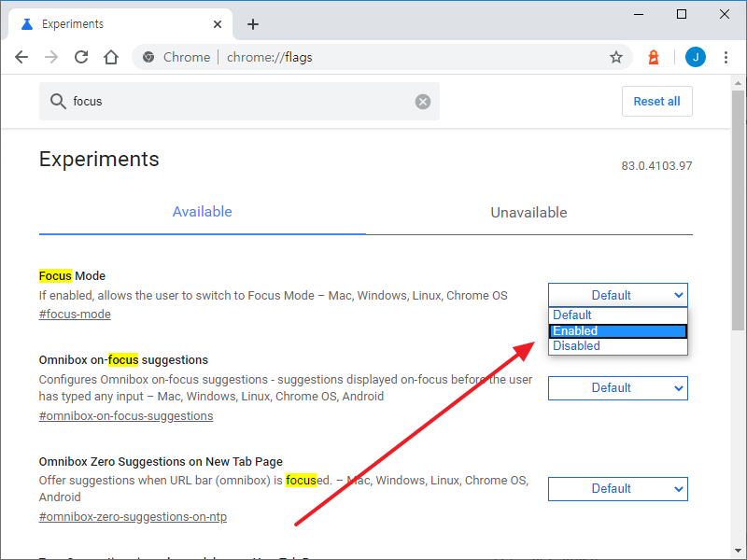
Task: Click the version number 83.0.4103.97
Action: [656, 166]
